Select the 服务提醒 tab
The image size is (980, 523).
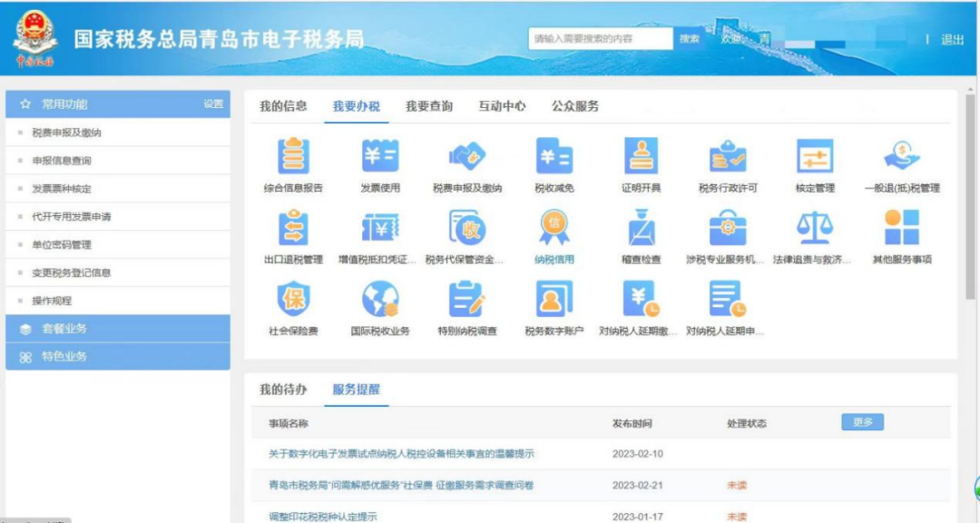pos(357,390)
